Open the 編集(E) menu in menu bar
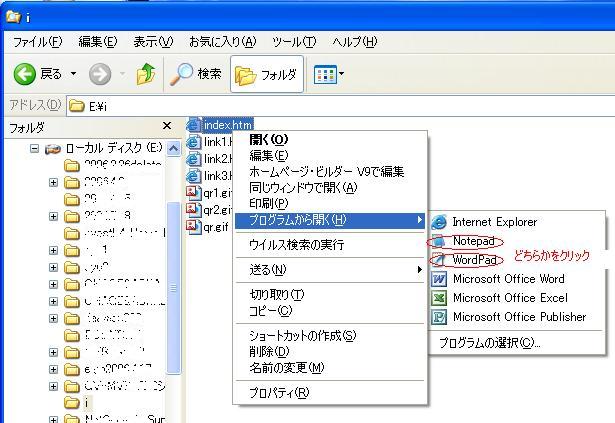 coord(98,42)
